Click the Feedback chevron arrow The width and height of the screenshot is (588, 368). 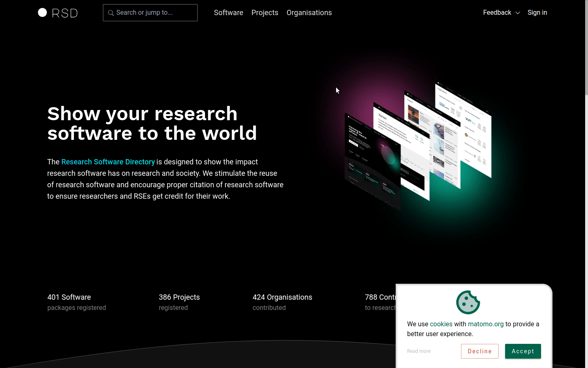(x=518, y=13)
